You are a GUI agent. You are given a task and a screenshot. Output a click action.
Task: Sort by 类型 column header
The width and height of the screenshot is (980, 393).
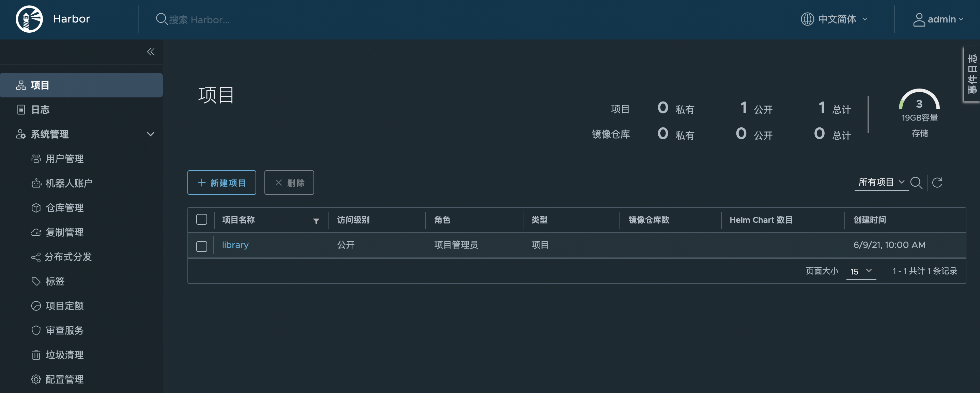[539, 220]
